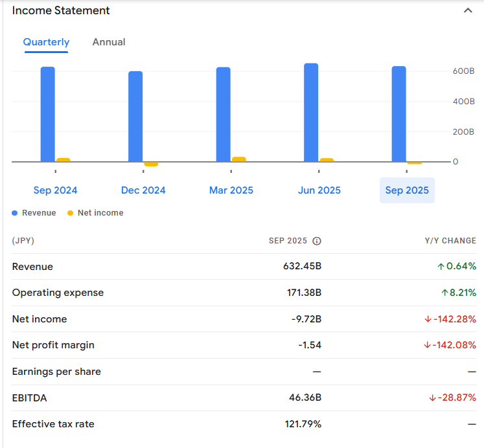The image size is (484, 448).
Task: Select the Quarterly tab
Action: [x=46, y=42]
